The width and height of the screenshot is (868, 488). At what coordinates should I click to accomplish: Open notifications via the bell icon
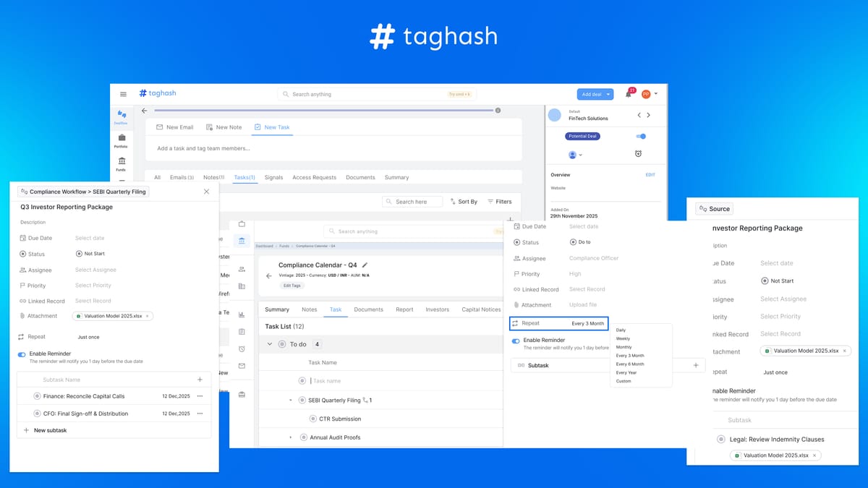(x=629, y=94)
